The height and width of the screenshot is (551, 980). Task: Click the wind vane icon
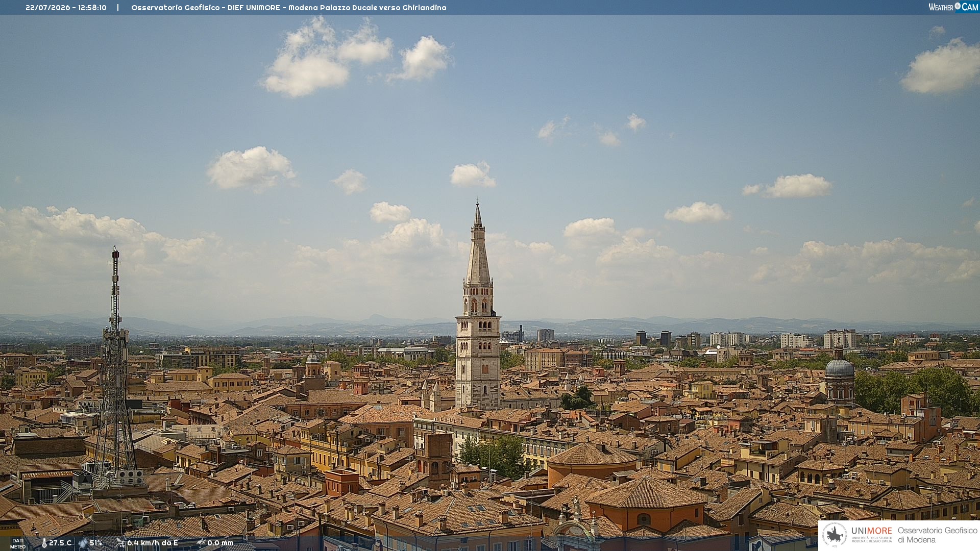(x=120, y=543)
